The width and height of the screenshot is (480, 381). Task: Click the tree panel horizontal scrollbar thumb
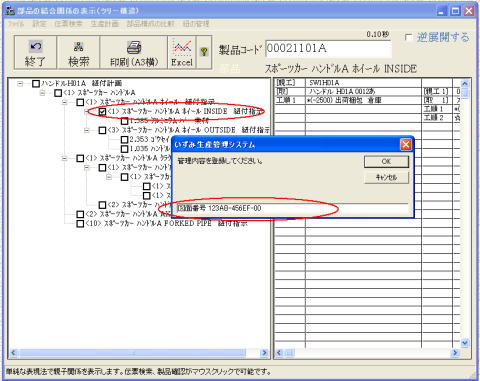pos(133,353)
